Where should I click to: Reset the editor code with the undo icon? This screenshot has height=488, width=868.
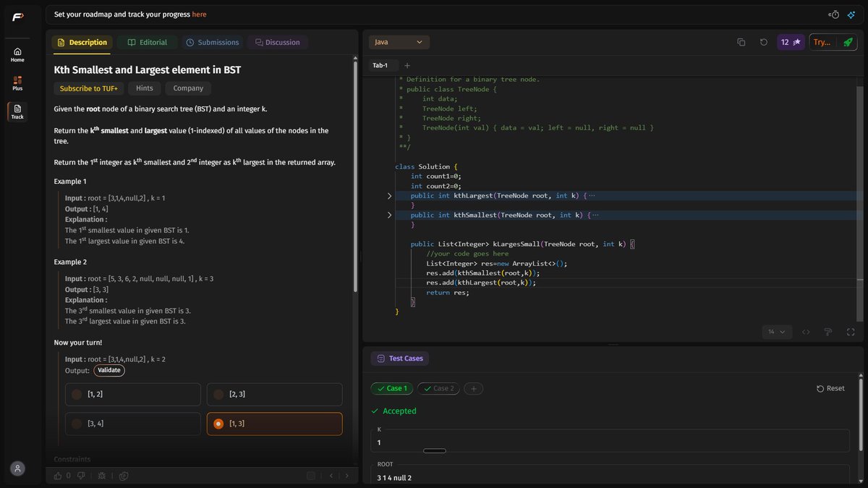click(764, 42)
